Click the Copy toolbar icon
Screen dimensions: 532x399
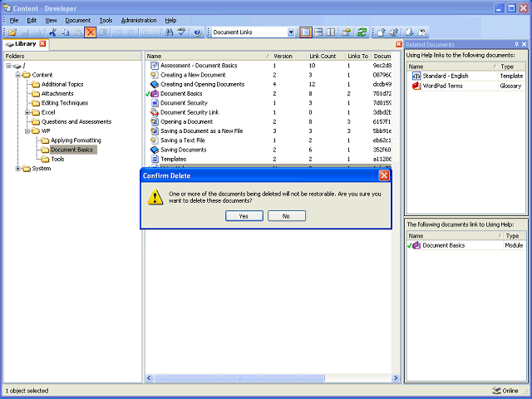[65, 32]
